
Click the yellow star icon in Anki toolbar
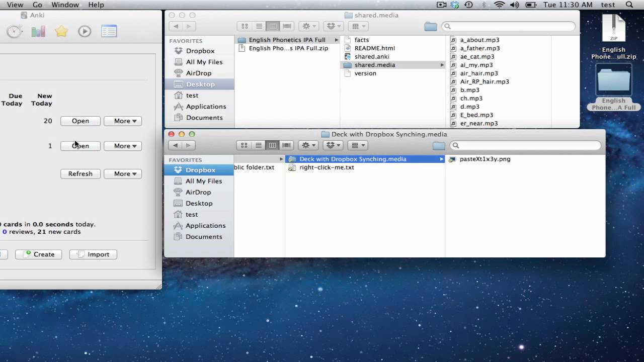tap(61, 31)
